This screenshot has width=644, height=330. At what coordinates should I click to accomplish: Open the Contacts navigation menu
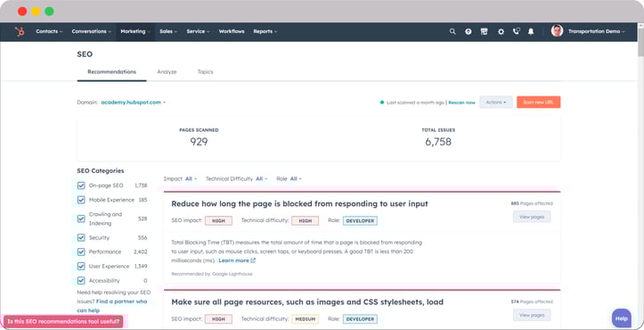click(x=49, y=31)
